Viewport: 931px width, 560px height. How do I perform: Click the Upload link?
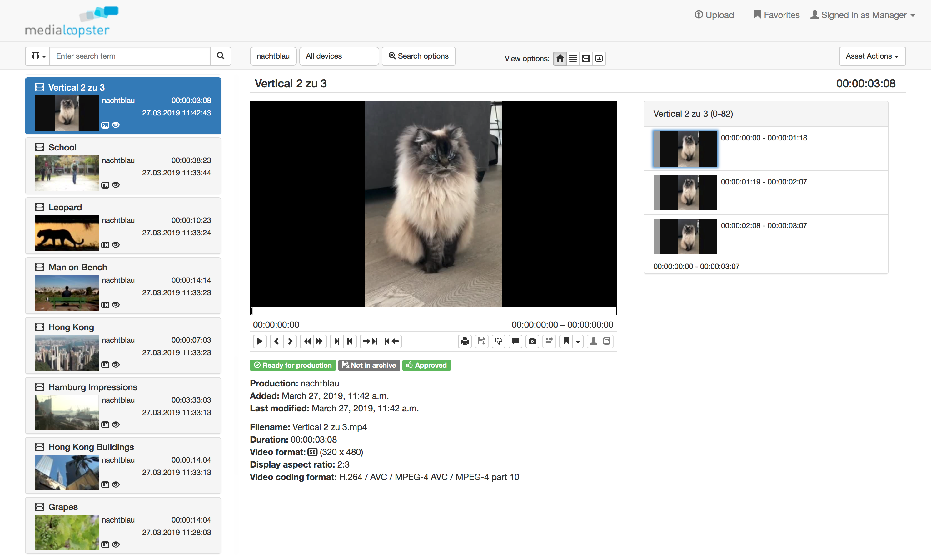tap(714, 15)
